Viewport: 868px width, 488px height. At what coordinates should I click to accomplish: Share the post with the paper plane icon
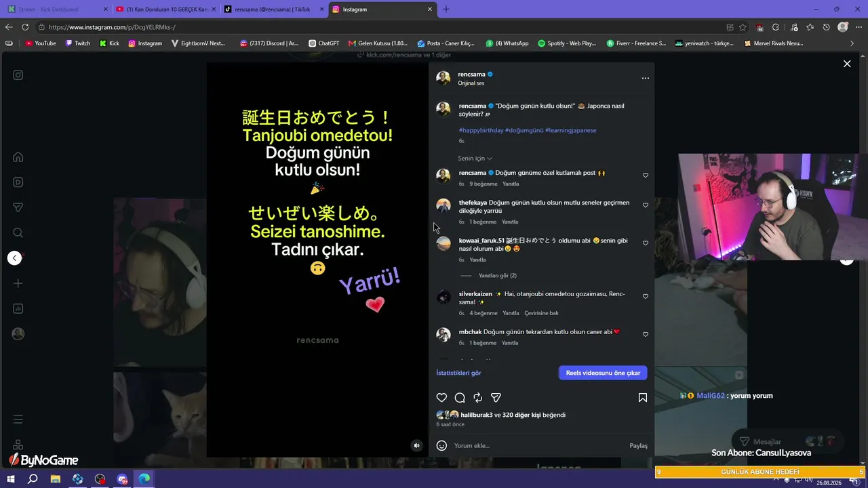tap(496, 398)
